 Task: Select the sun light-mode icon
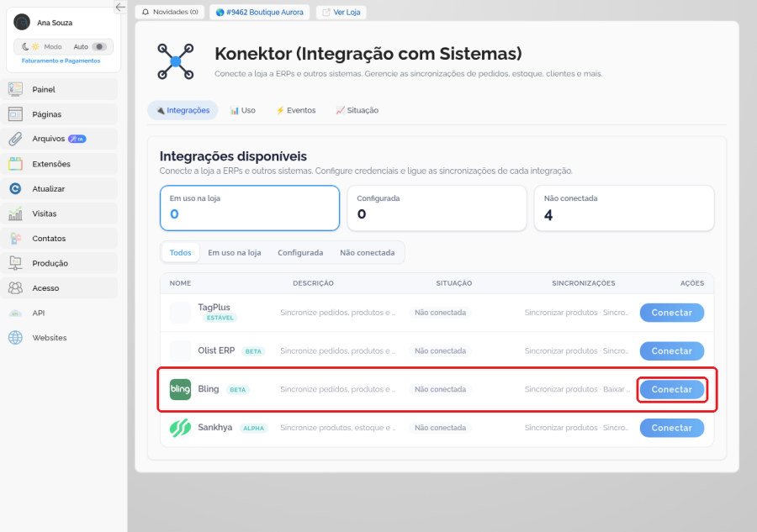[x=35, y=47]
